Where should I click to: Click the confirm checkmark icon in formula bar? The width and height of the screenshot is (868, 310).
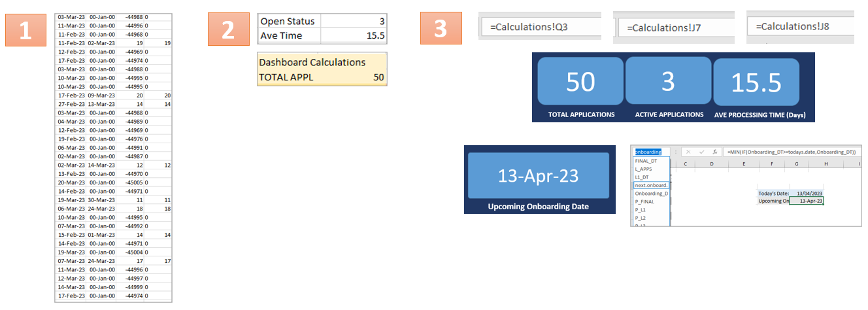click(702, 152)
